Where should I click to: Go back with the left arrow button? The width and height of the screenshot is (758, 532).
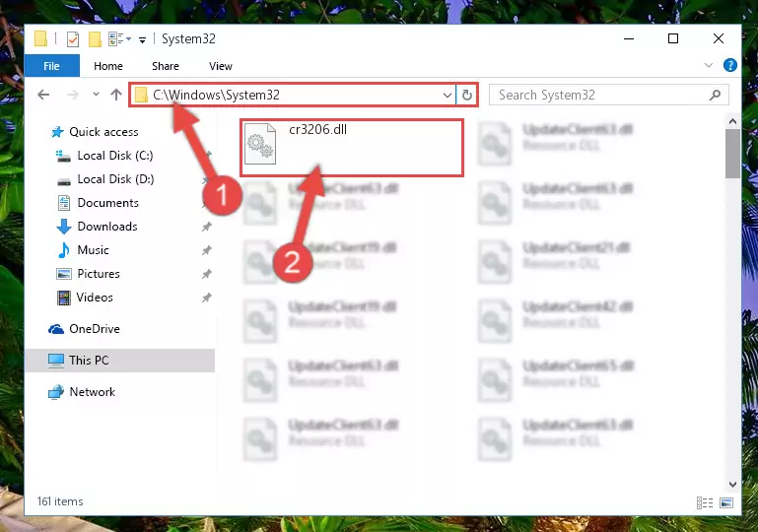(43, 95)
